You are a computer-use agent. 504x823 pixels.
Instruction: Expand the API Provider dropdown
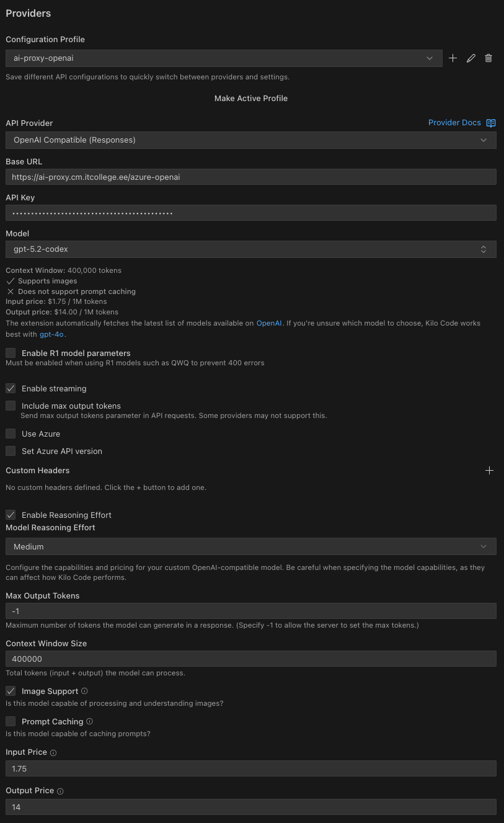tap(250, 140)
